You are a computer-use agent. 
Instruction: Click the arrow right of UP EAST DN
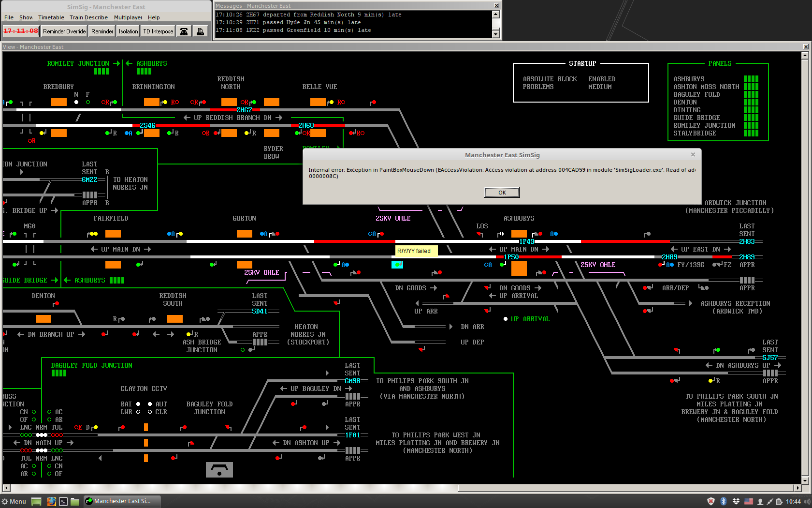(x=727, y=249)
